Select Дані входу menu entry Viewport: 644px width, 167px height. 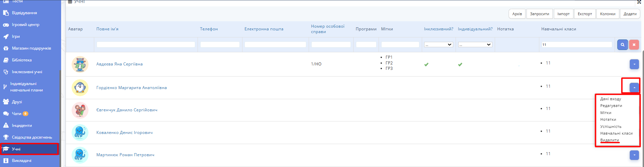coord(611,99)
